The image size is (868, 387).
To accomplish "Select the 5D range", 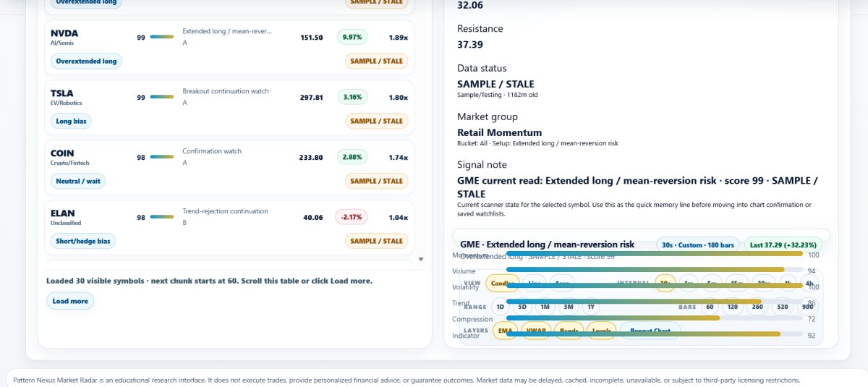I will (522, 307).
